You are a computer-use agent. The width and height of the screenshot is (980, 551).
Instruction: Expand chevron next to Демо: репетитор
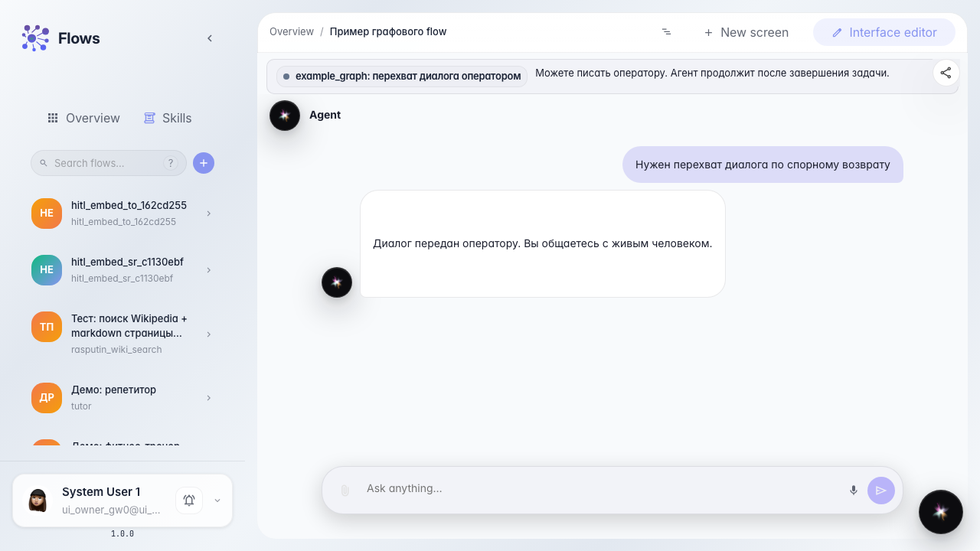[208, 398]
